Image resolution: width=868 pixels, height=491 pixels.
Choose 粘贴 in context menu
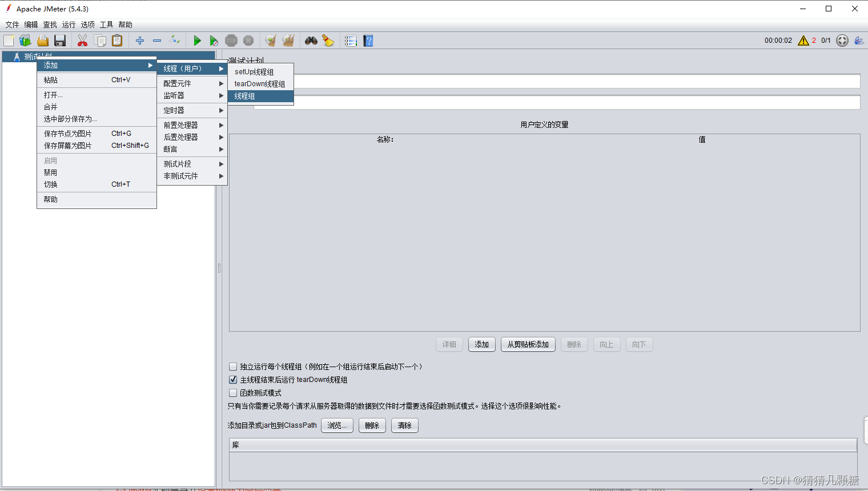click(97, 80)
